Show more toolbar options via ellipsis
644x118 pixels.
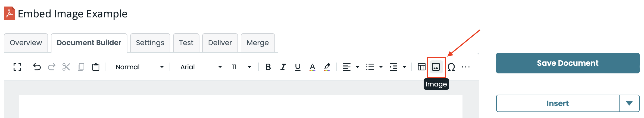click(x=465, y=67)
